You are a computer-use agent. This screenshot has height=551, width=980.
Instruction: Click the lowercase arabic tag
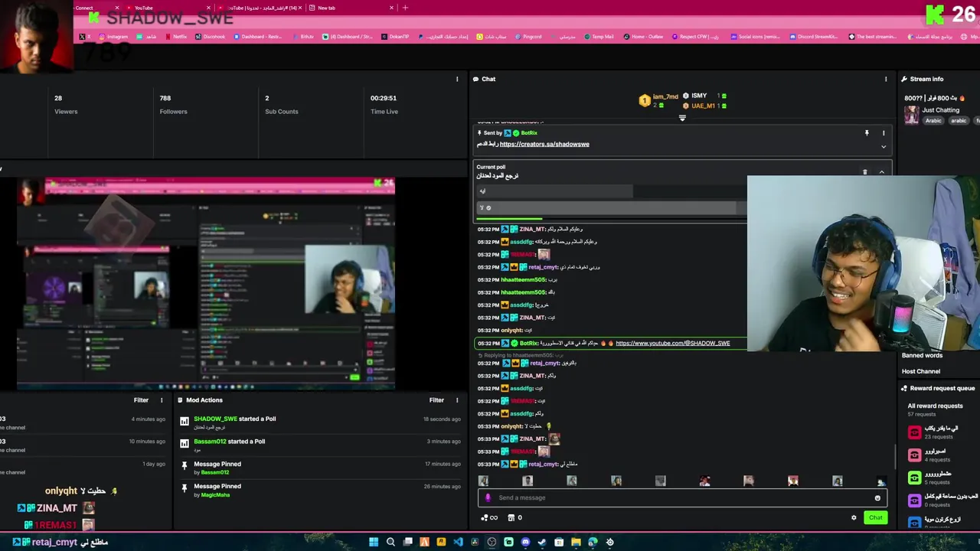(959, 120)
